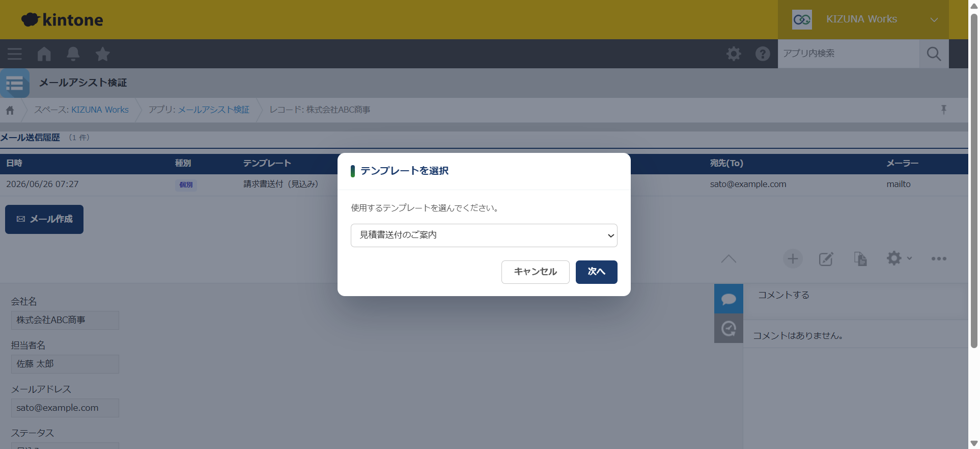
Task: Open the settings gear in header
Action: coord(734,54)
